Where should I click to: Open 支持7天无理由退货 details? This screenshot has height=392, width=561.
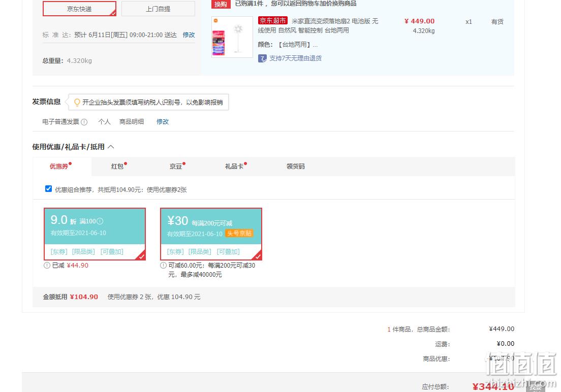click(296, 58)
